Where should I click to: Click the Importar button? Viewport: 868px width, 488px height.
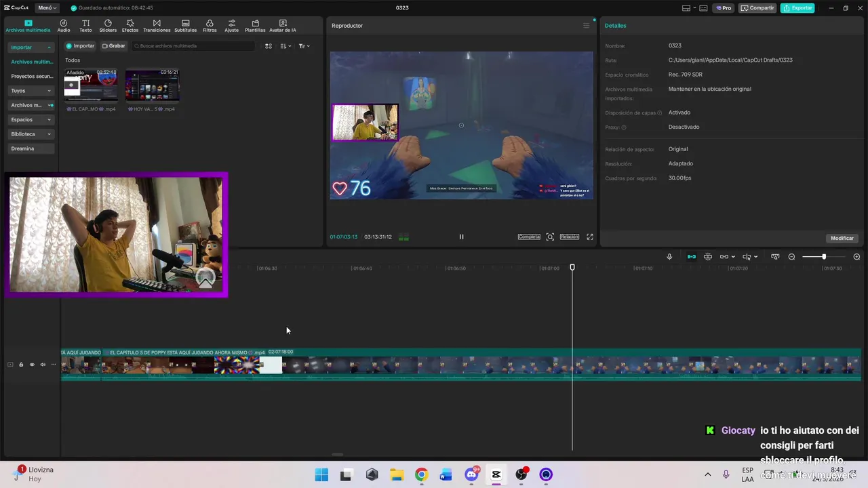coord(80,46)
